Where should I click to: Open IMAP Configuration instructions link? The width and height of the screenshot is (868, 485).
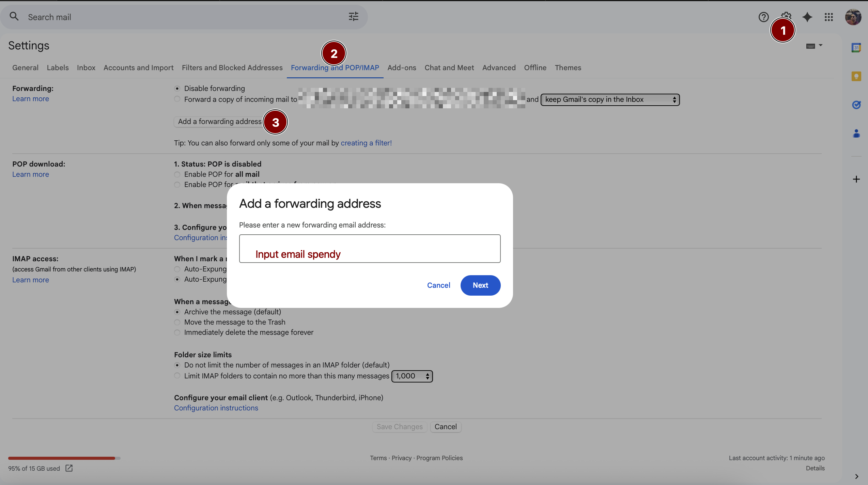pos(216,408)
